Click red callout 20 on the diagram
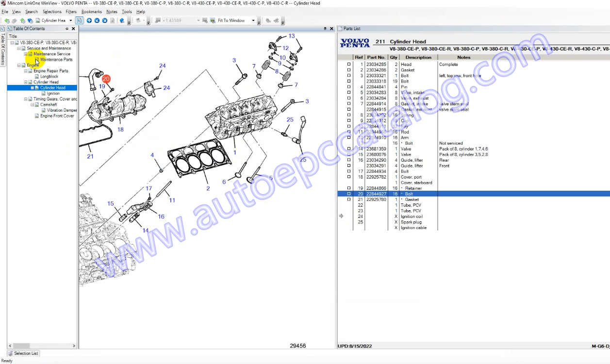Viewport: 610px width, 364px height. pyautogui.click(x=106, y=79)
